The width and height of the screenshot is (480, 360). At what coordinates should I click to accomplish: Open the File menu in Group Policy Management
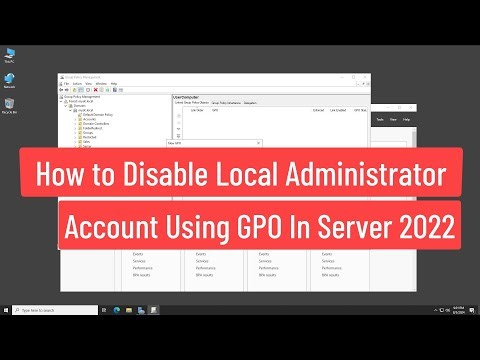[x=66, y=84]
